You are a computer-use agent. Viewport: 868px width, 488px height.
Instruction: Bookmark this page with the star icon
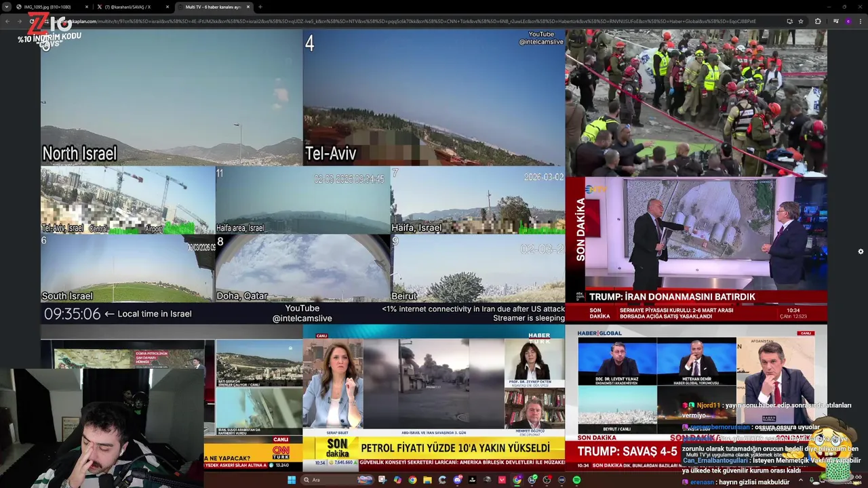(x=801, y=21)
